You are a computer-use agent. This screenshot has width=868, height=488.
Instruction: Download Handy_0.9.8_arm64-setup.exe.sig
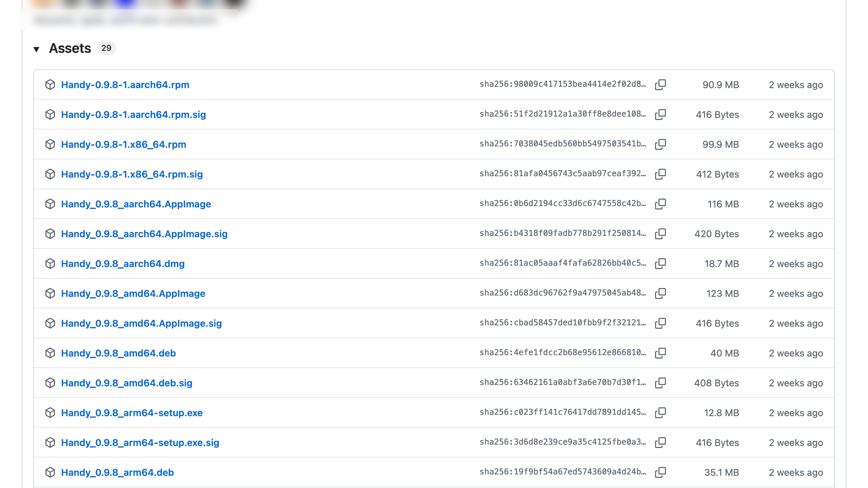point(140,443)
